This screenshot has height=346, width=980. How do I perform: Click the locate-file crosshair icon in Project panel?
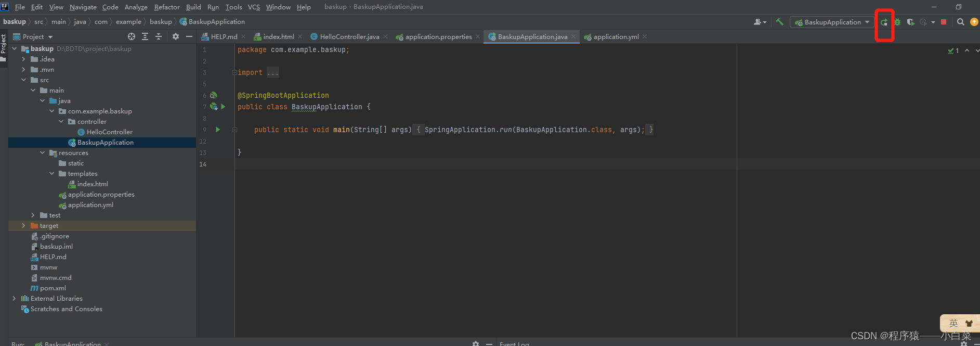132,36
